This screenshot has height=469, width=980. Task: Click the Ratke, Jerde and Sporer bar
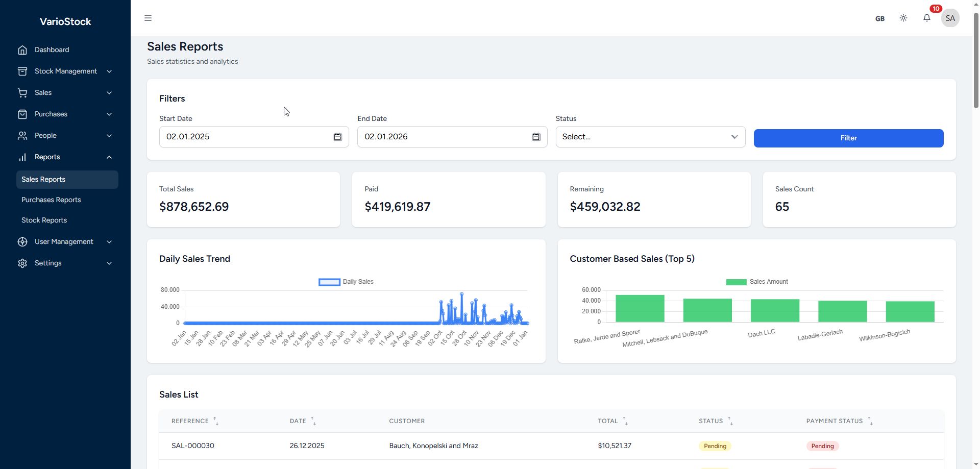coord(640,308)
